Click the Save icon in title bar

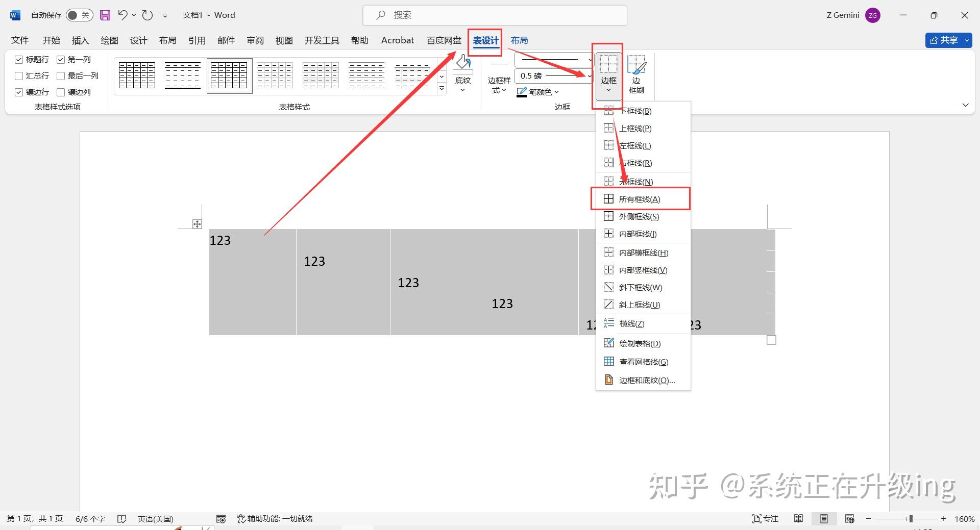click(x=105, y=15)
